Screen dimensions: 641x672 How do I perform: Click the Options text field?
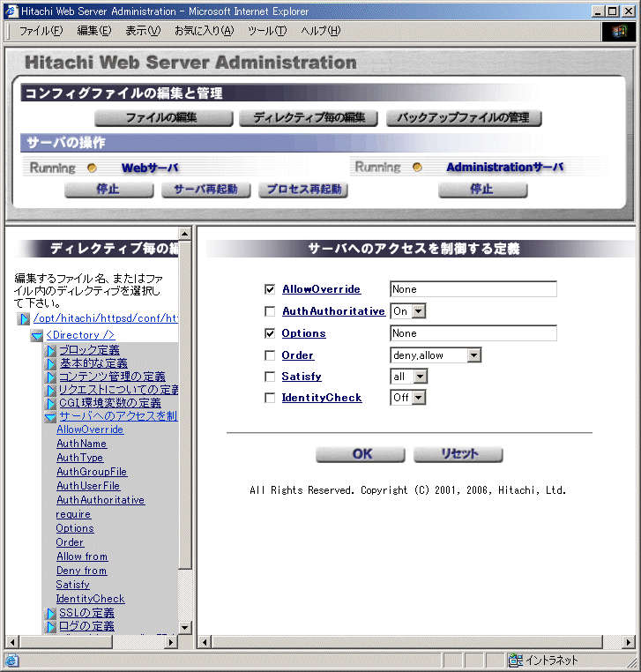473,333
